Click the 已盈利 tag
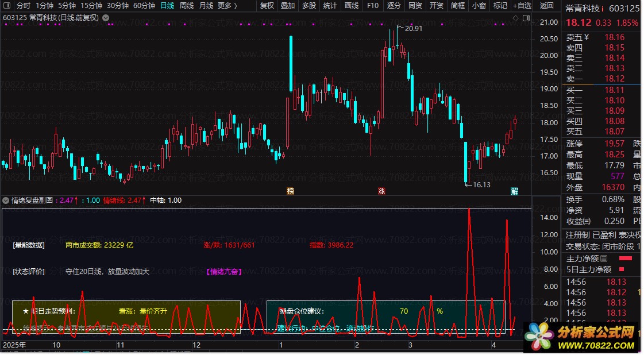The image size is (644, 355). (x=604, y=235)
